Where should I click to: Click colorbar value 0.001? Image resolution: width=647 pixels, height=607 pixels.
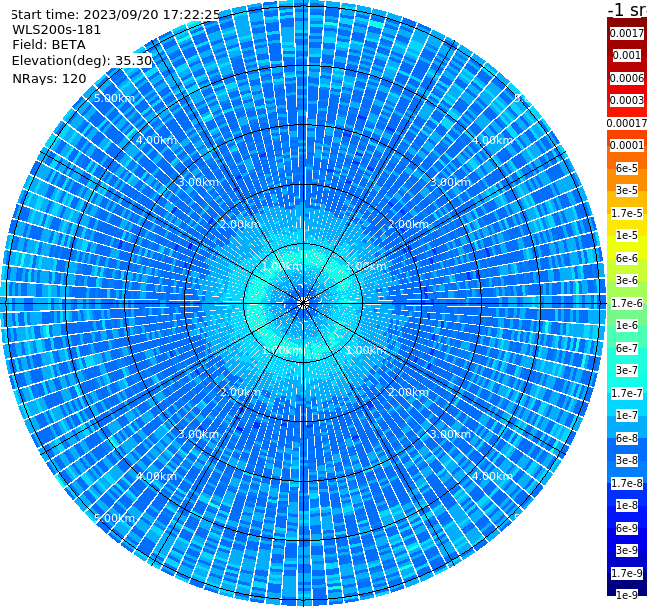627,55
